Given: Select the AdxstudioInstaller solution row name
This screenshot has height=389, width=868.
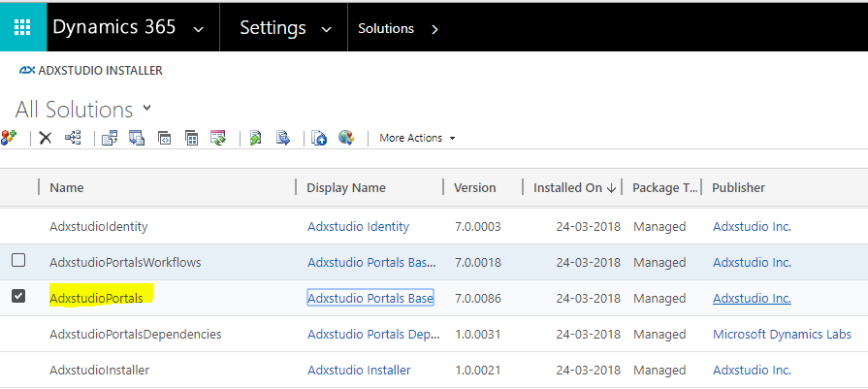Looking at the screenshot, I should (x=99, y=370).
